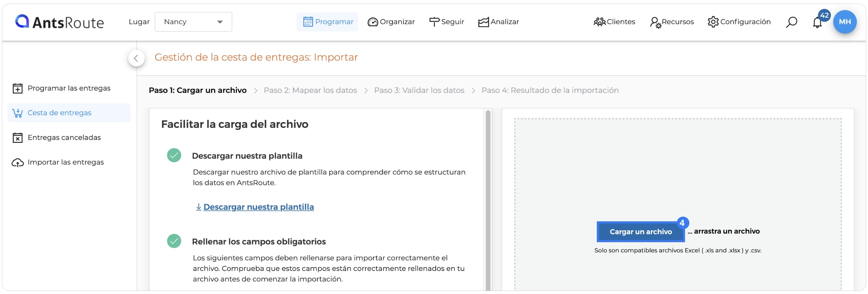Click the Rellenar los campos obligatorios heading
Viewport: 868px width, 294px height.
[x=259, y=241]
